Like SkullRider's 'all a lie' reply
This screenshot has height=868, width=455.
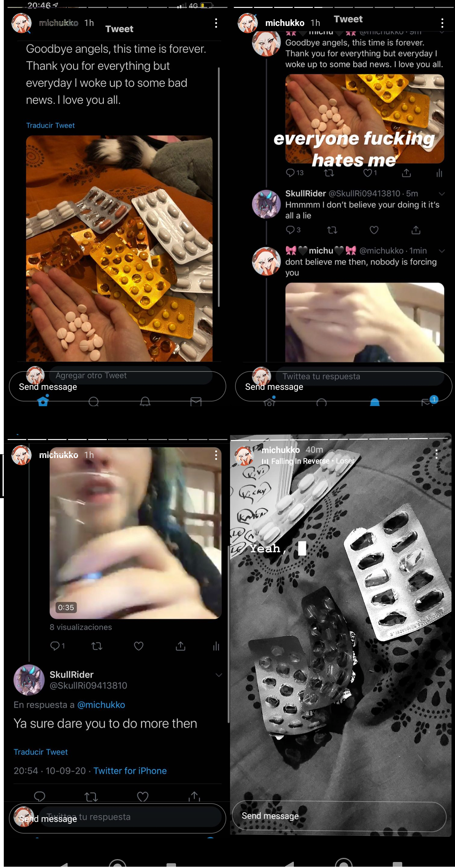[x=374, y=230]
